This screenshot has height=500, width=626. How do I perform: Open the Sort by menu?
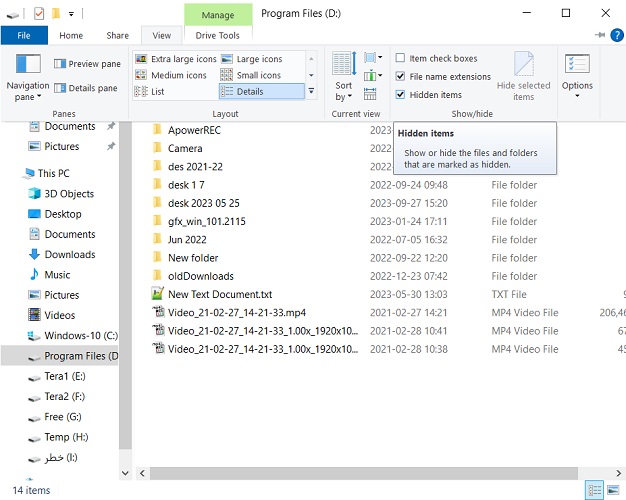pos(343,77)
